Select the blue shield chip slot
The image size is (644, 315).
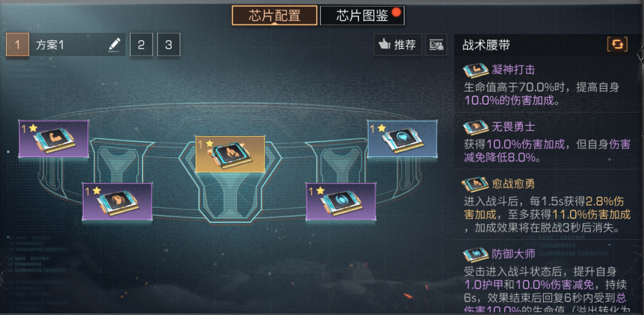point(402,139)
